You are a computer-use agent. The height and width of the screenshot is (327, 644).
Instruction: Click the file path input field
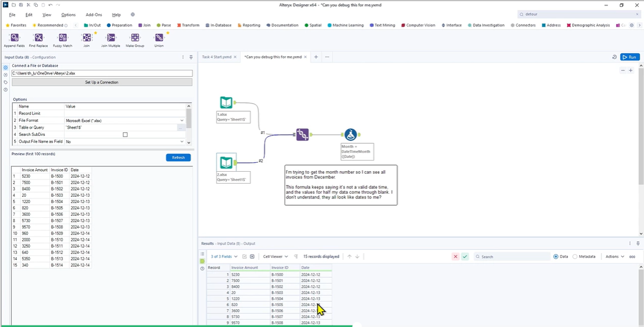pos(102,73)
